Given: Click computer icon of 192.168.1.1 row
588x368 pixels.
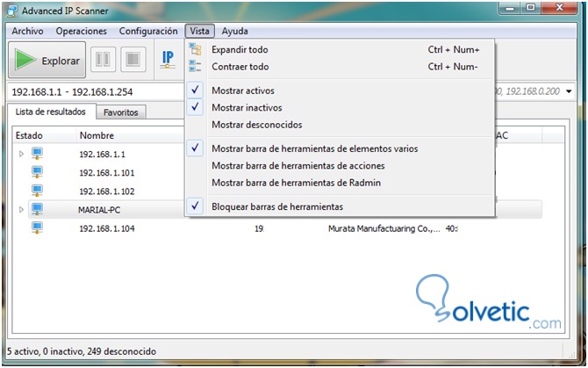Looking at the screenshot, I should [x=37, y=154].
